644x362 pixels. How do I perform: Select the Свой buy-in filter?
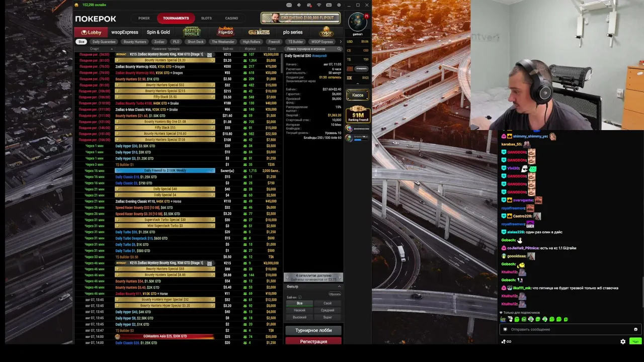[328, 303]
